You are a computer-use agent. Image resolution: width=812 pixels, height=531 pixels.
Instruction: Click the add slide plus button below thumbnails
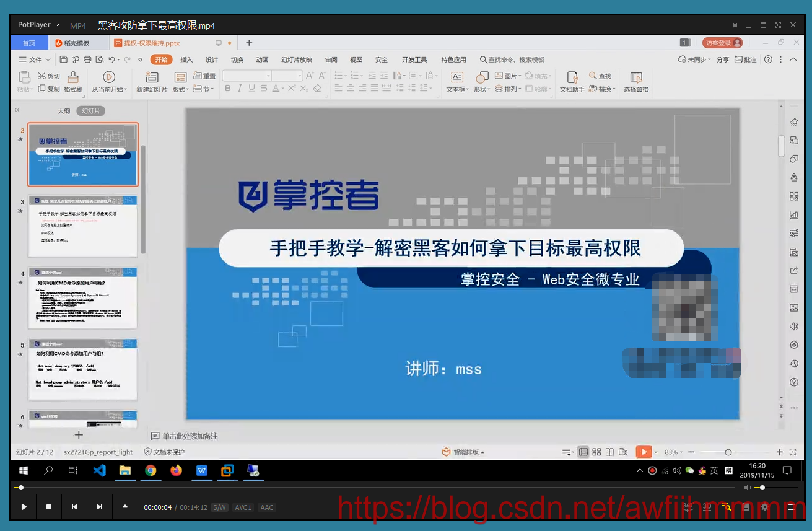[79, 435]
